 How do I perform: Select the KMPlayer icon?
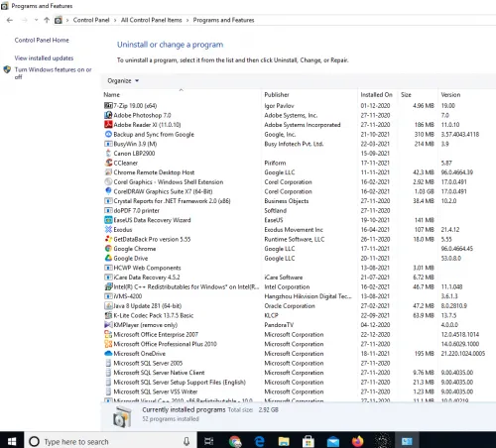coord(108,325)
